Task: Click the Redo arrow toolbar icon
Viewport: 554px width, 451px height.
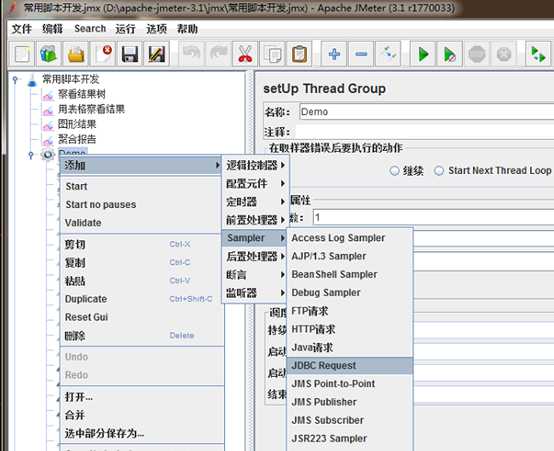Action: (218, 54)
